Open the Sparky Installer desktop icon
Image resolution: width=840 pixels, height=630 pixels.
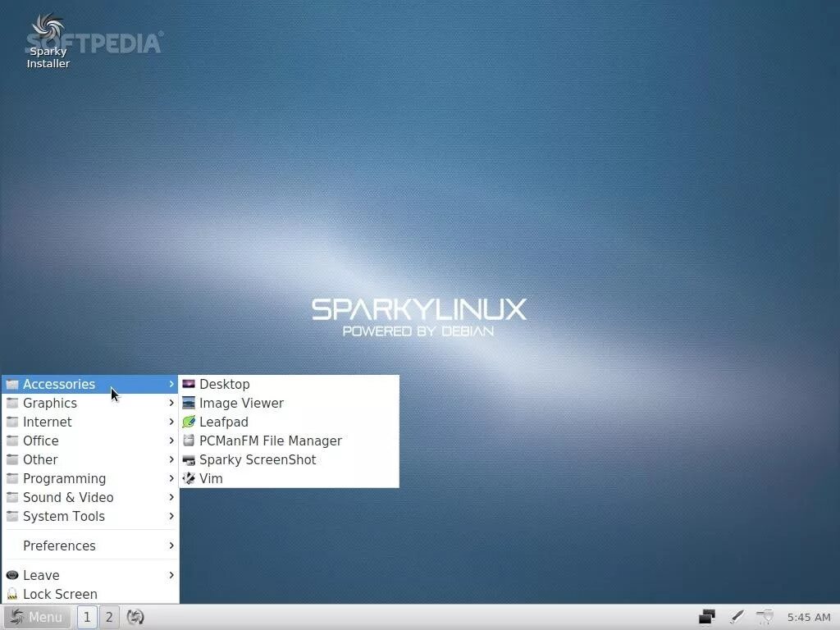[48, 42]
